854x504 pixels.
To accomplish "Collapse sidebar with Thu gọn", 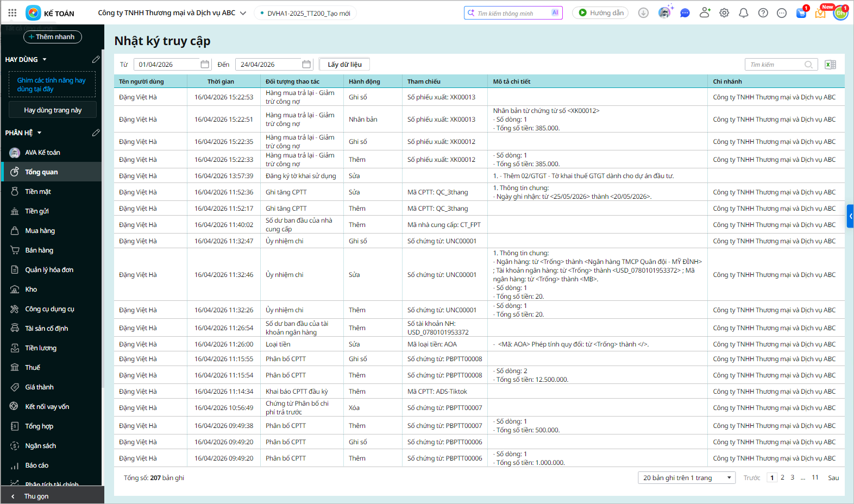I will 36,496.
